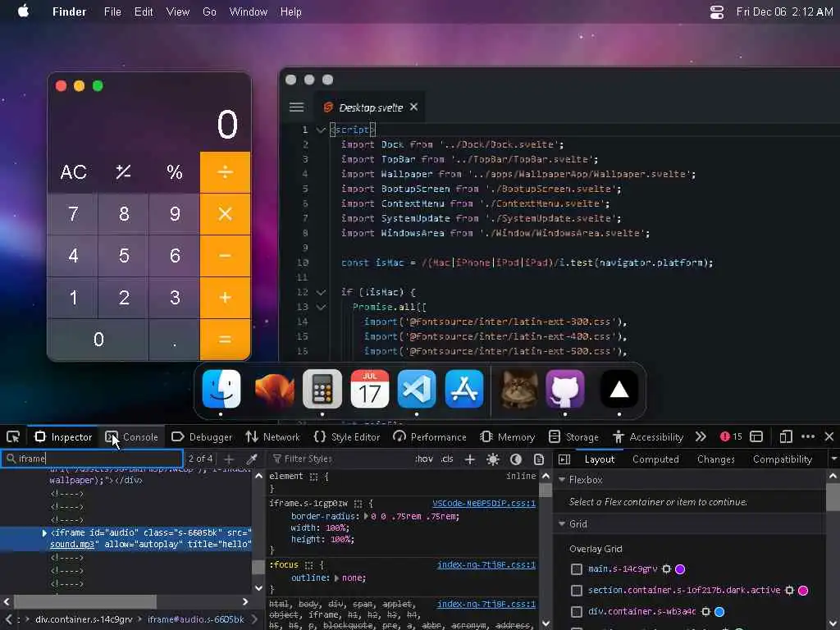Check div.container.s-wb3a4c overlay grid
840x630 pixels.
coord(577,612)
